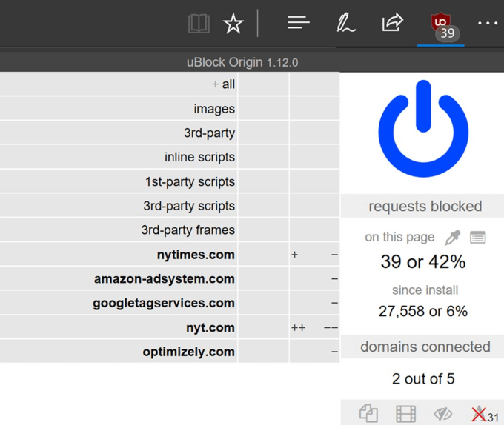Open Make a Web Note pen icon
Screen dimensions: 504x425
click(x=345, y=22)
